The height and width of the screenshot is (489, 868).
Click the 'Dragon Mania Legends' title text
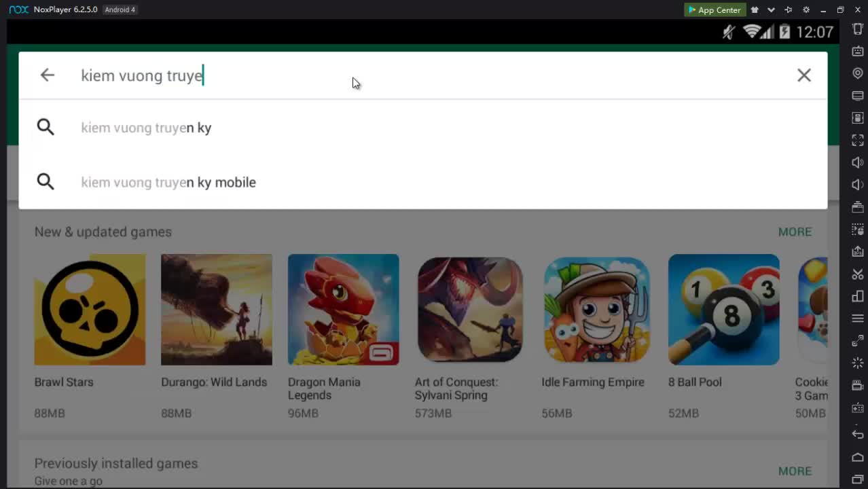(x=324, y=388)
